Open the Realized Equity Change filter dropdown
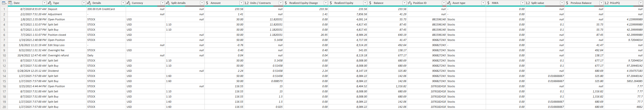Viewport: 644px width, 110px height. 326,3
